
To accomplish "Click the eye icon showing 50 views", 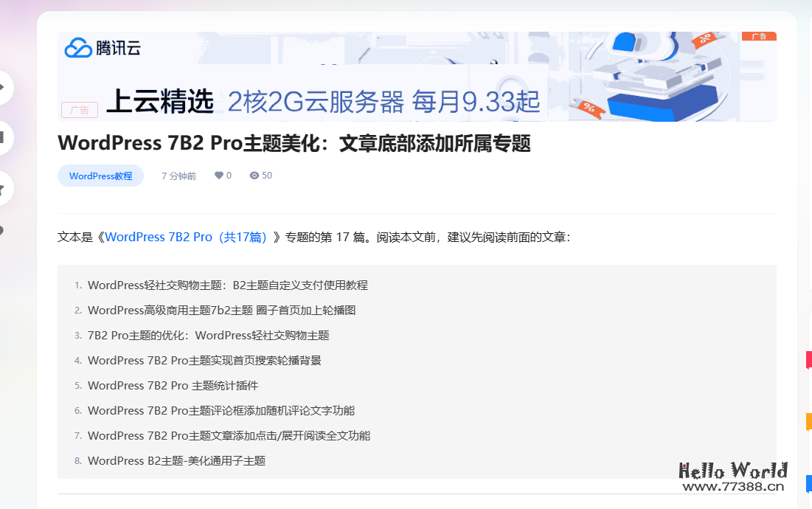I will 253,175.
